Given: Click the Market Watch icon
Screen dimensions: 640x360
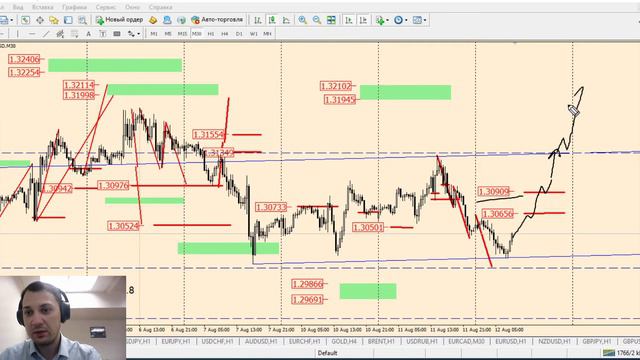Looking at the screenshot, I should [x=25, y=20].
